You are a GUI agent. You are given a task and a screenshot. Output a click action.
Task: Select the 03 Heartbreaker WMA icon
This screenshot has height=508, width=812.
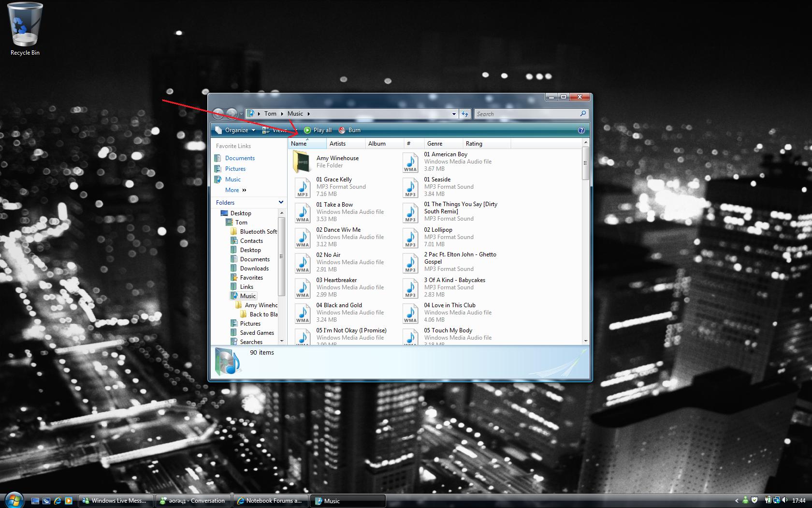[x=303, y=287]
